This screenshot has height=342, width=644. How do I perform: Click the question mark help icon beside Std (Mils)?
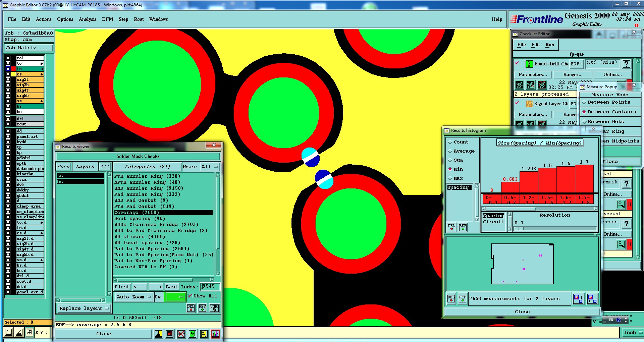click(x=626, y=64)
